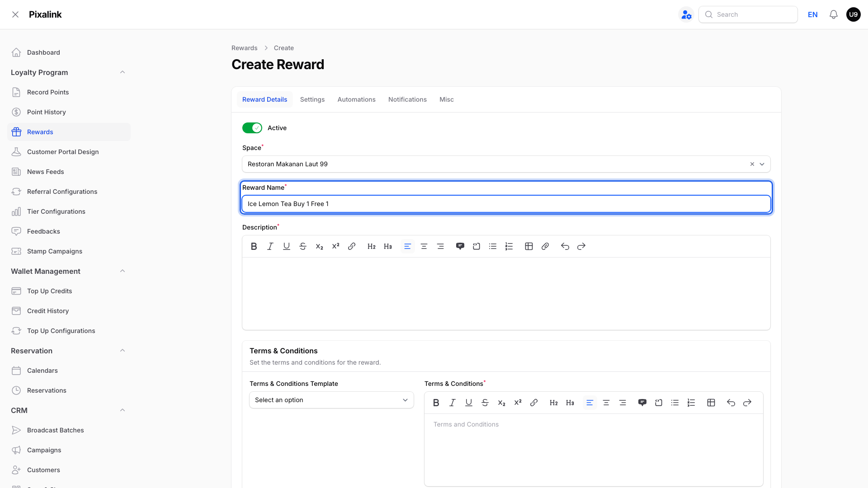Attach file in Description editor toolbar
868x488 pixels.
545,246
